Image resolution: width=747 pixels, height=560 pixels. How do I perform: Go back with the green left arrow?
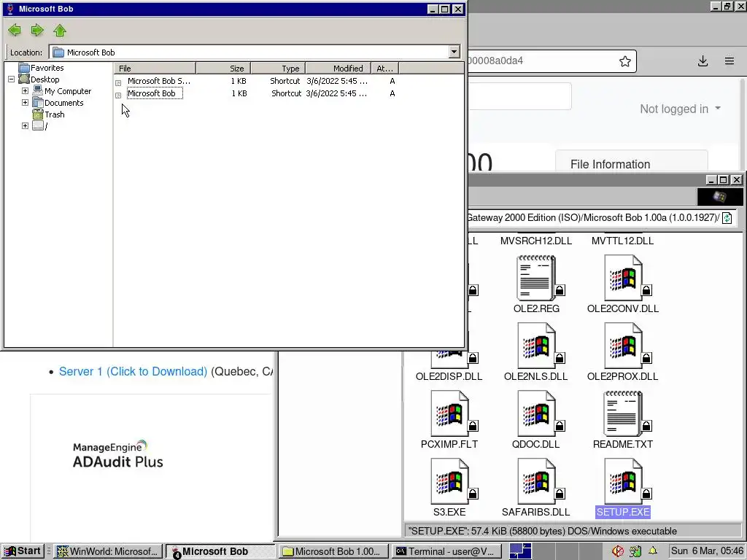coord(15,31)
